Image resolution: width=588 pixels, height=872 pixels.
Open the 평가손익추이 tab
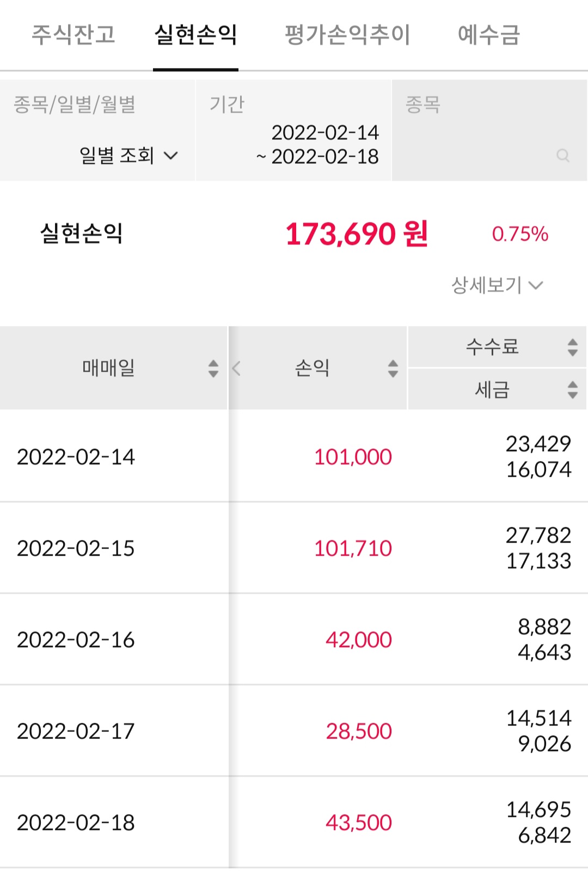click(x=347, y=35)
